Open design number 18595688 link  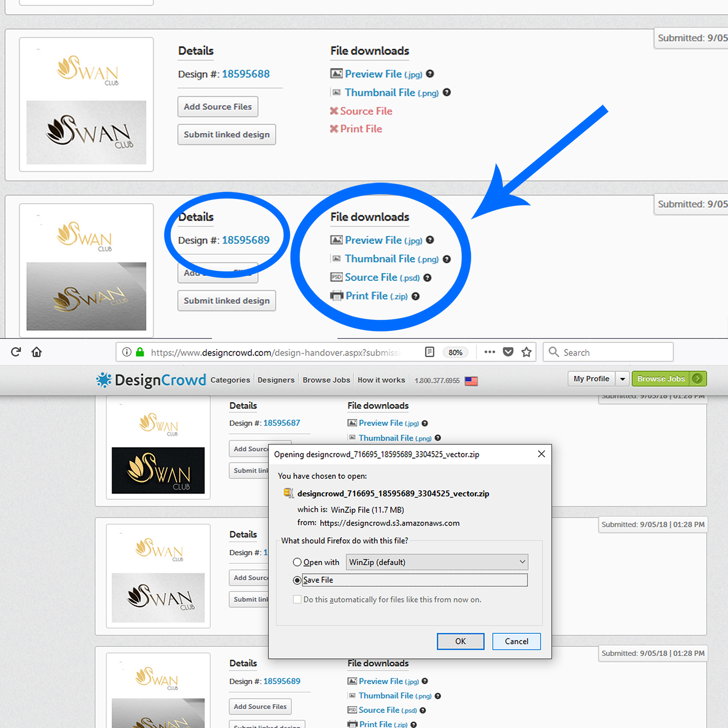pos(246,74)
